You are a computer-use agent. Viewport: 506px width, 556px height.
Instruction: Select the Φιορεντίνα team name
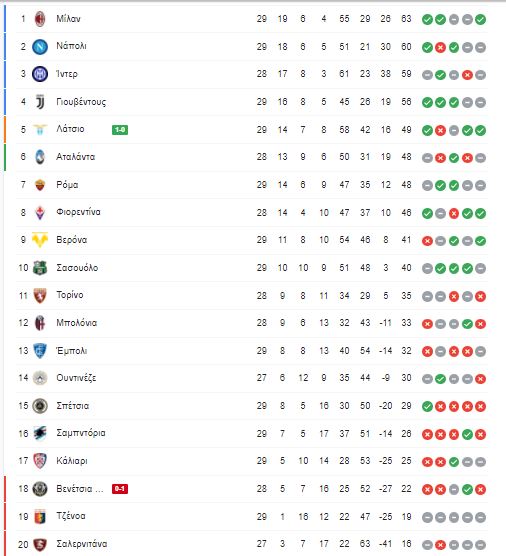tap(78, 212)
